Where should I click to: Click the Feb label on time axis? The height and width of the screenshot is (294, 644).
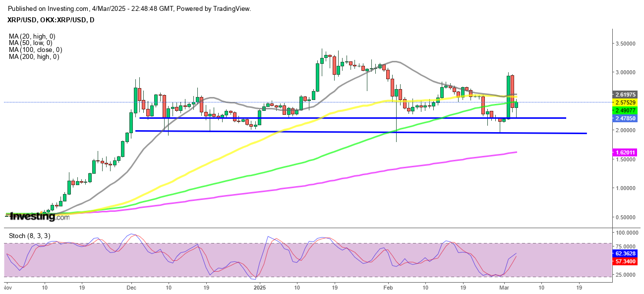point(388,287)
